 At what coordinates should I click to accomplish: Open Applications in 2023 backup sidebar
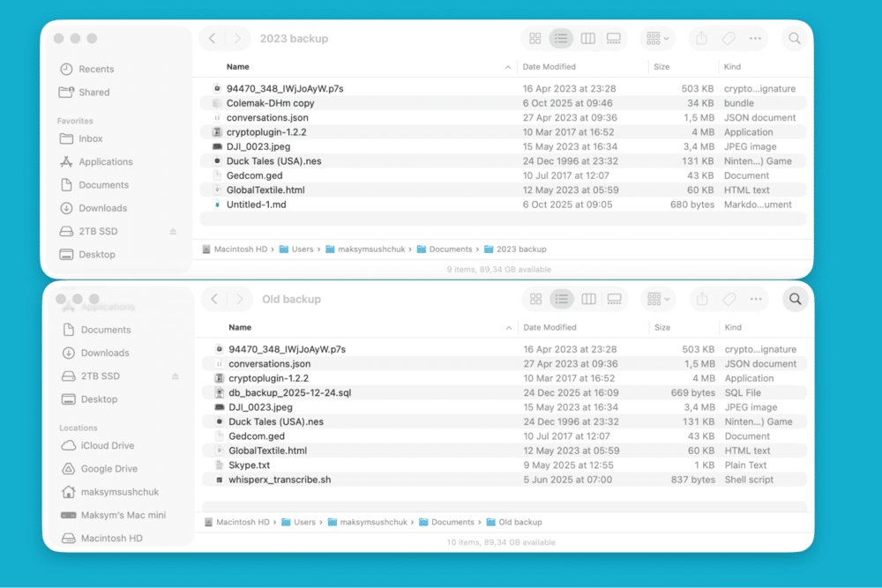click(96, 161)
